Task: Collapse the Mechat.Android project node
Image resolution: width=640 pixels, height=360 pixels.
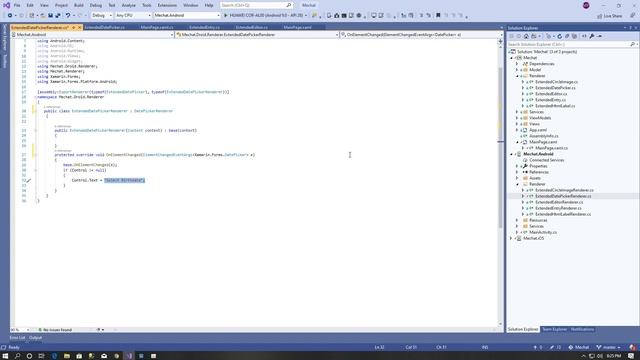Action: (511, 154)
